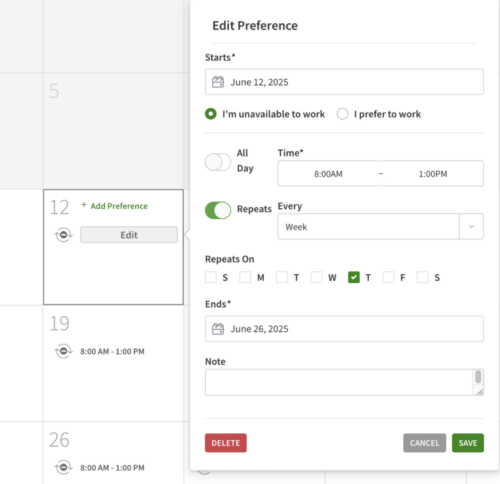Click the CANCEL button
This screenshot has height=484, width=500.
point(424,443)
